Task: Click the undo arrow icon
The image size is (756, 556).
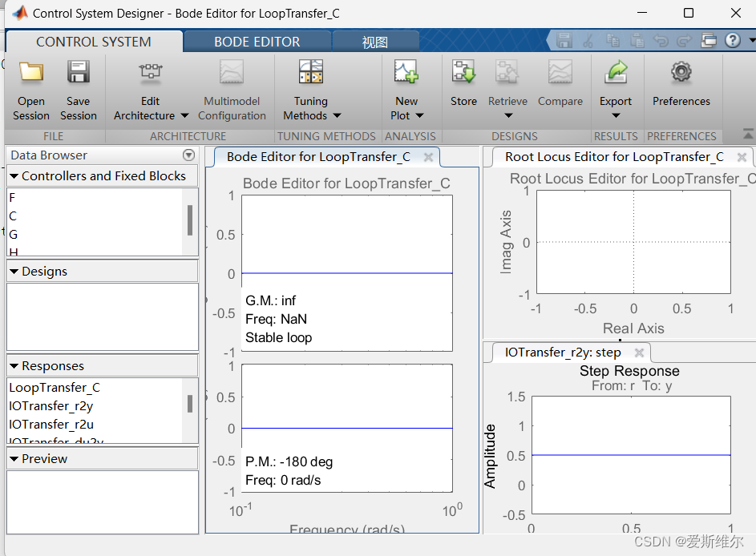Action: pyautogui.click(x=661, y=41)
